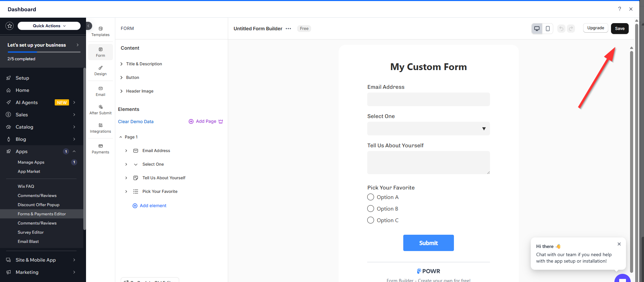The height and width of the screenshot is (282, 644).
Task: Open Forms & Payments Editor
Action: click(41, 214)
